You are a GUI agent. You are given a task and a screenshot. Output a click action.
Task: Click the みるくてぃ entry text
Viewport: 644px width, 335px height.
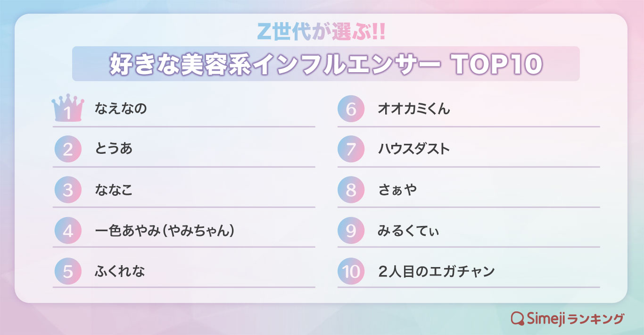(x=408, y=231)
